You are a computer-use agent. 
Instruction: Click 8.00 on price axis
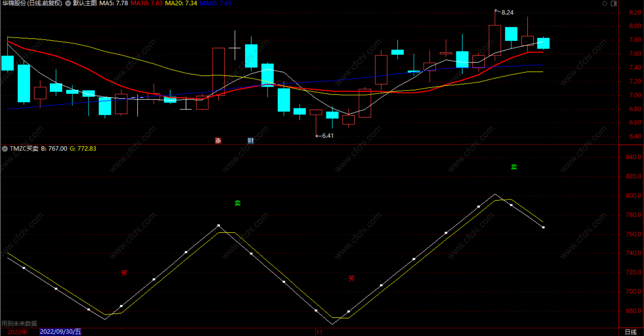(x=635, y=26)
